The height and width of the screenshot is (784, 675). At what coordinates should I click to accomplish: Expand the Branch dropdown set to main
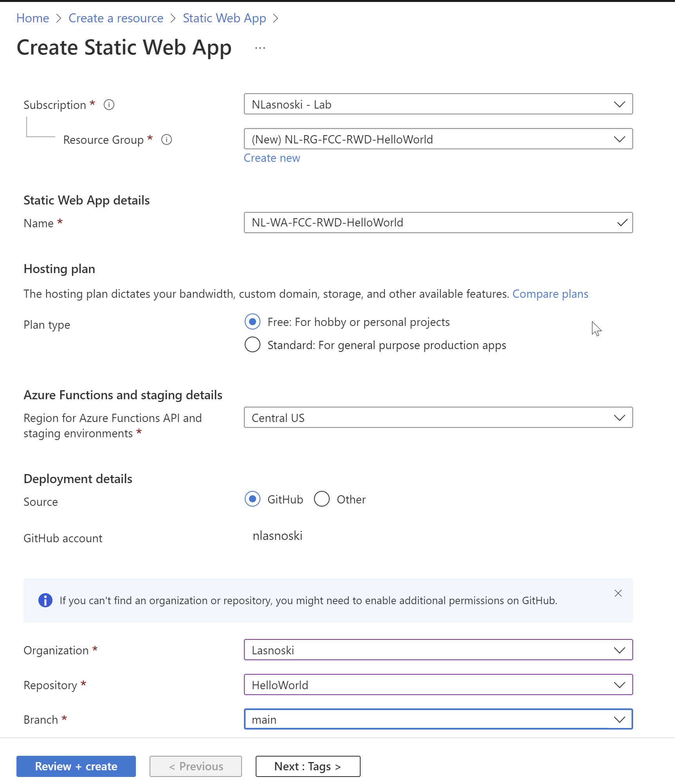pos(438,719)
